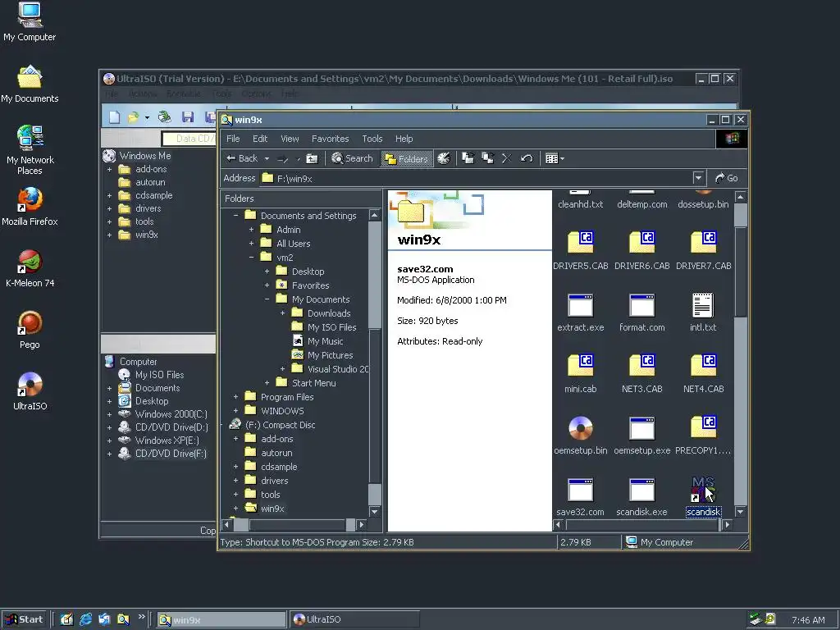Viewport: 840px width, 630px height.
Task: Click the Undo toolbar icon
Action: (527, 158)
